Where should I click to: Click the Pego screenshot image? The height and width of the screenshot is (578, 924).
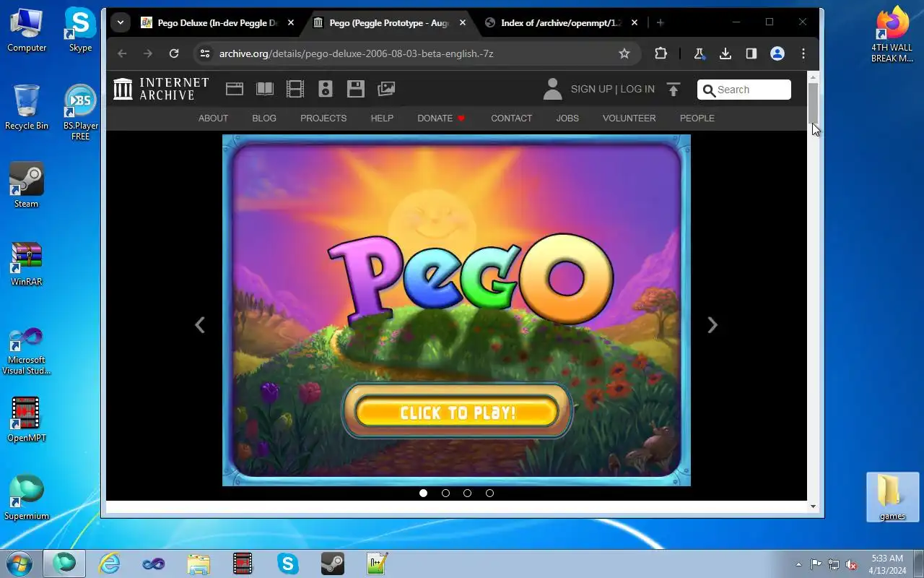pyautogui.click(x=456, y=310)
